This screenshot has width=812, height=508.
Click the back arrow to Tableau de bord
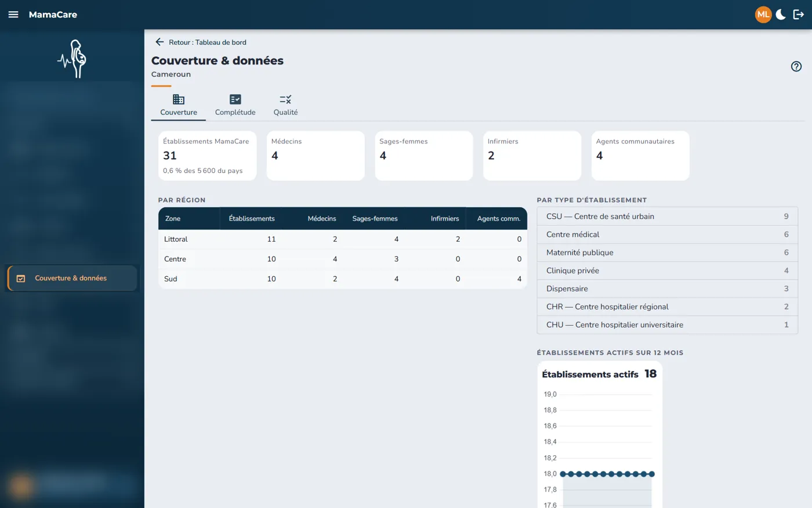(x=159, y=42)
